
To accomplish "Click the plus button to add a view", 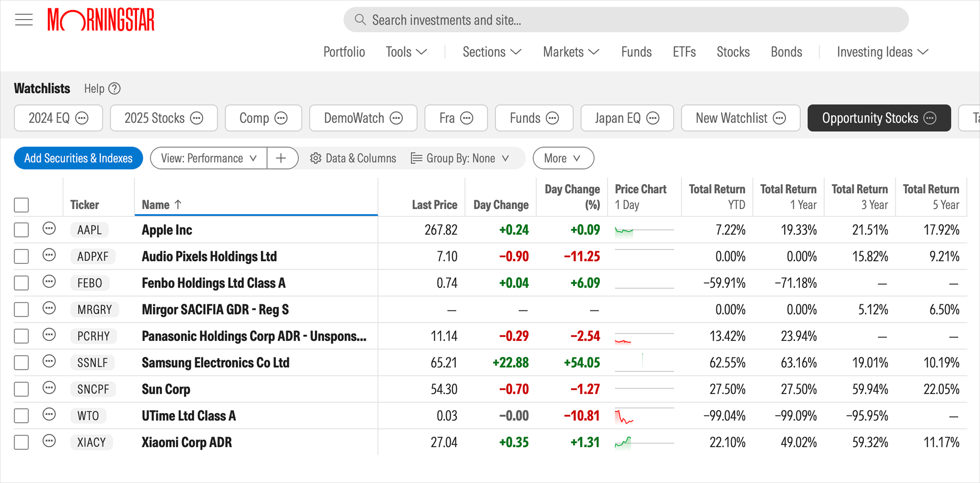I will point(281,158).
